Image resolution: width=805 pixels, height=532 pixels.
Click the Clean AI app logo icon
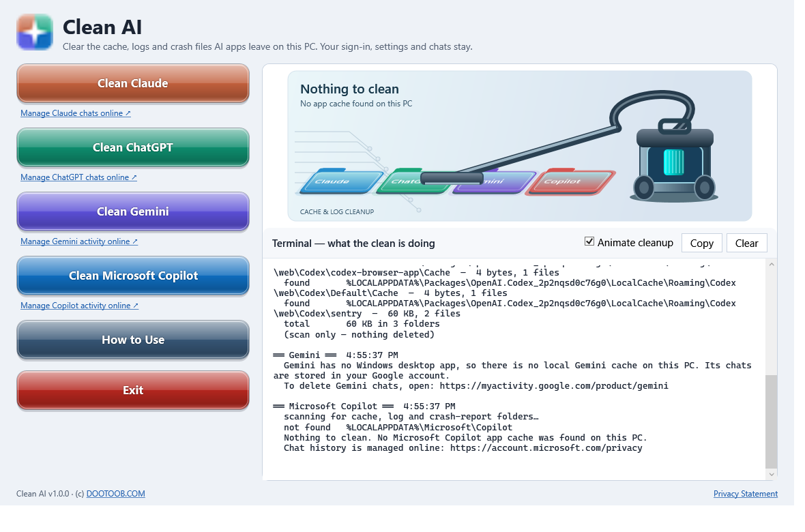[35, 32]
